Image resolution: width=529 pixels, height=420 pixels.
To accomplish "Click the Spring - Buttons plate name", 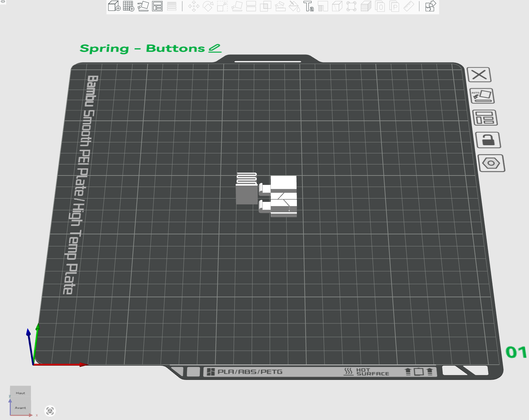I will (142, 49).
